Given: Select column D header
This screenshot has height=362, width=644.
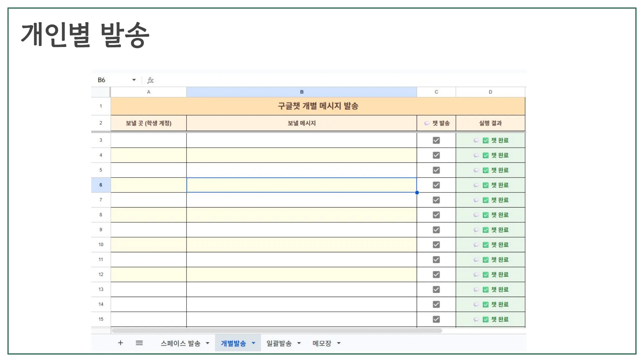Looking at the screenshot, I should click(490, 92).
